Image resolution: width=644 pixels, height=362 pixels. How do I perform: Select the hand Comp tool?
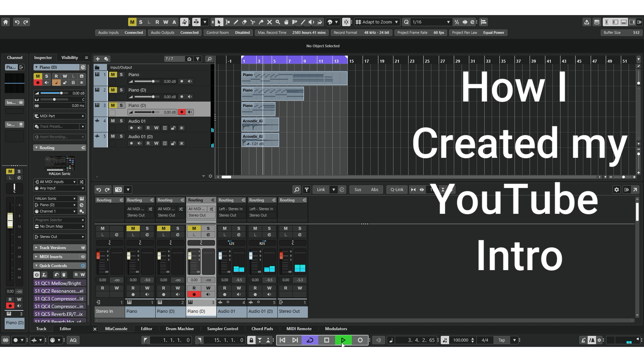[x=286, y=22]
